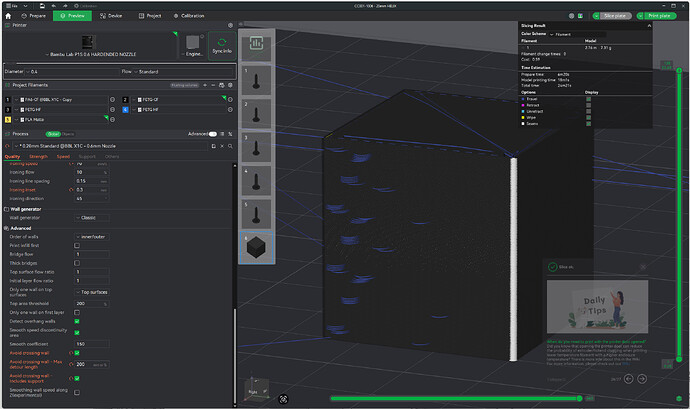Open the plate statistics icon above thumbnails
This screenshot has width=690, height=409.
click(257, 43)
